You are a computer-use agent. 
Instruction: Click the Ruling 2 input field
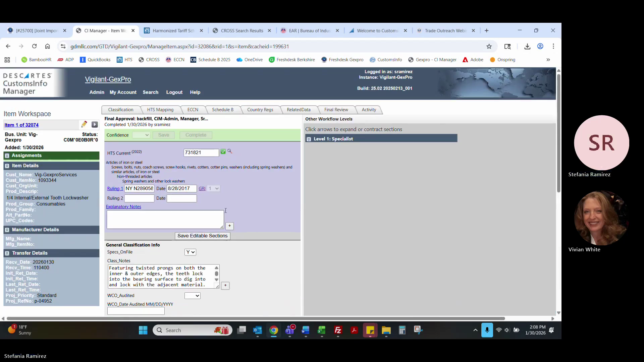click(x=139, y=198)
